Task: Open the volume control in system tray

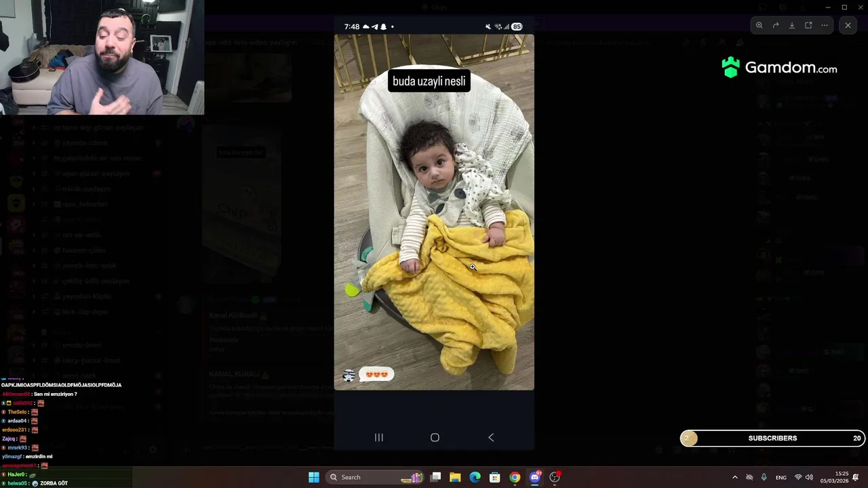Action: coord(809,477)
